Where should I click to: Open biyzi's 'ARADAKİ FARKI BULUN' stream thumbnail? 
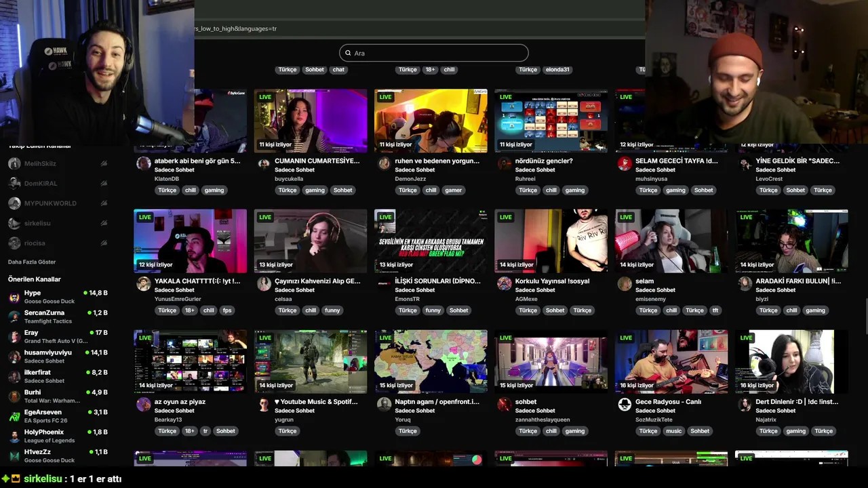click(791, 241)
